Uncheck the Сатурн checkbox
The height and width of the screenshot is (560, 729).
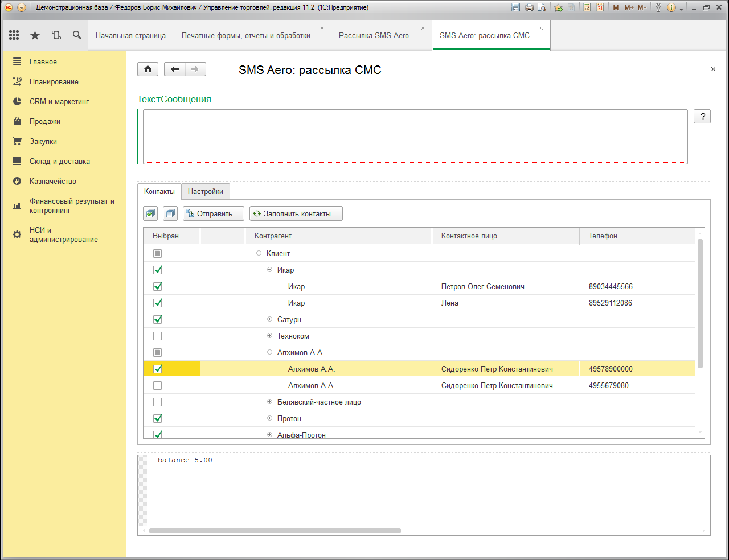coord(158,319)
